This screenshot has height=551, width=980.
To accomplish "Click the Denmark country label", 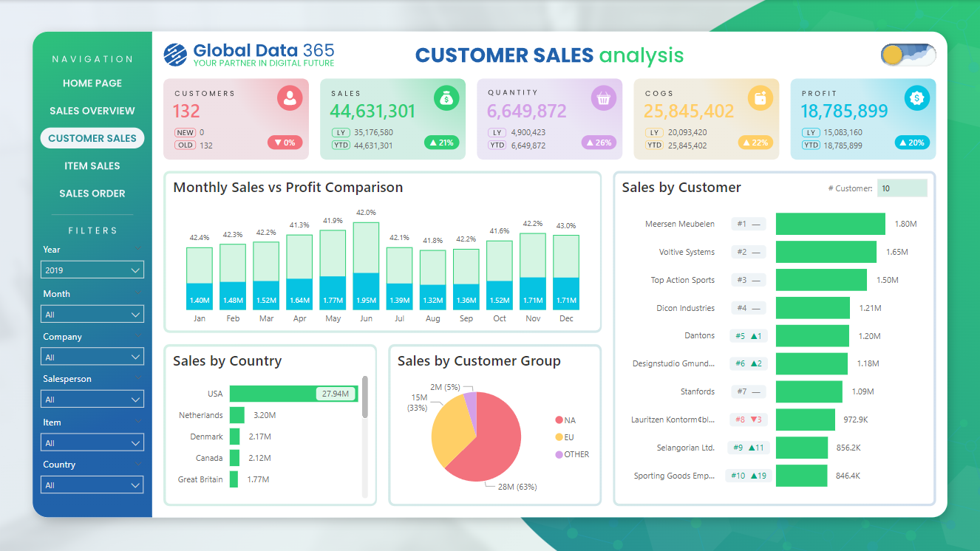I will coord(206,437).
